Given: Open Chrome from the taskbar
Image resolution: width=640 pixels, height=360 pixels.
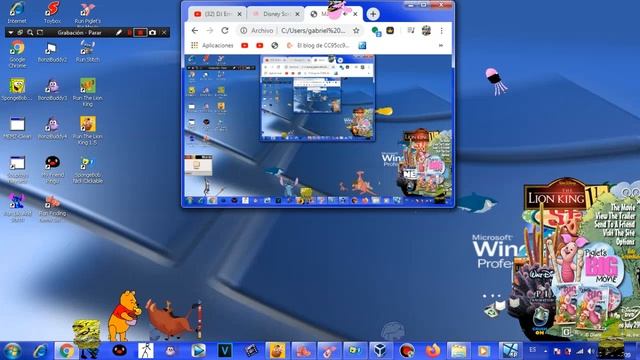Looking at the screenshot, I should (x=66, y=351).
